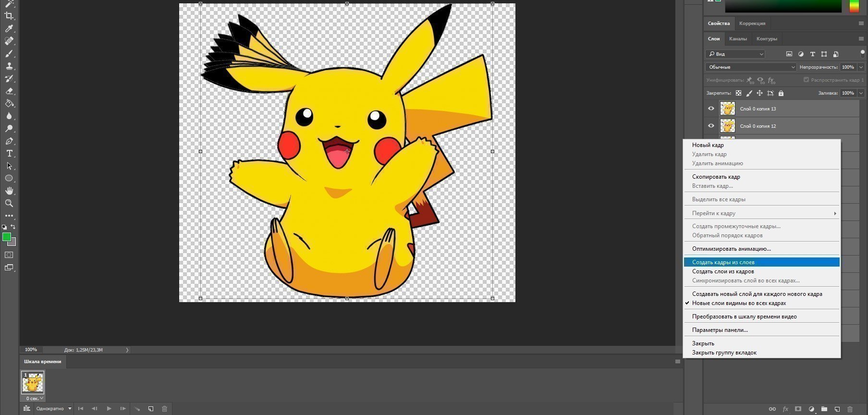The width and height of the screenshot is (868, 415).
Task: Open the Timeline panel menu icon
Action: pos(678,362)
